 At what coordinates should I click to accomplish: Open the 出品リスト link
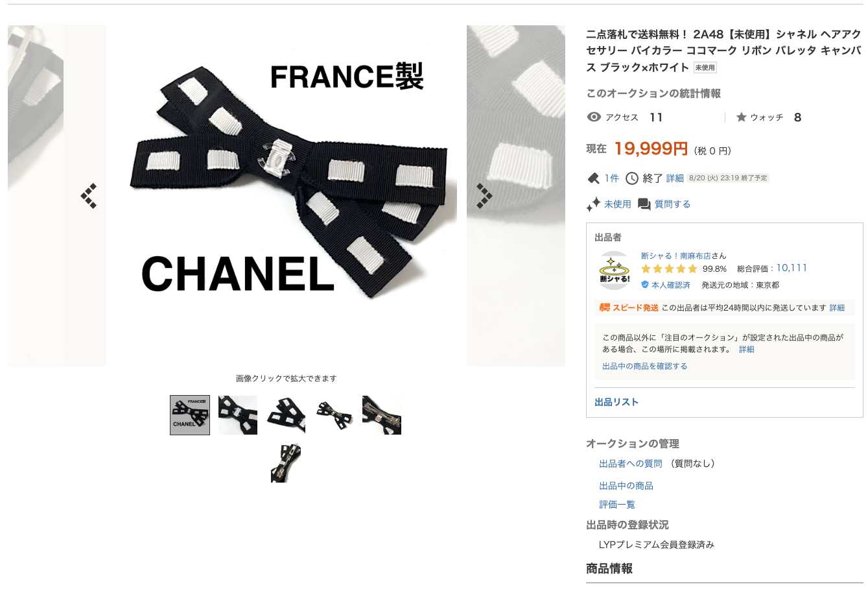point(616,402)
